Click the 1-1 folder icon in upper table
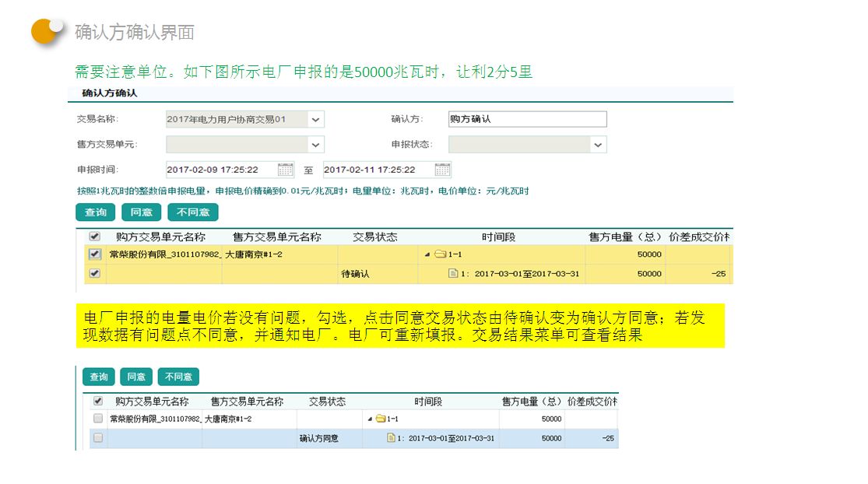 point(440,254)
